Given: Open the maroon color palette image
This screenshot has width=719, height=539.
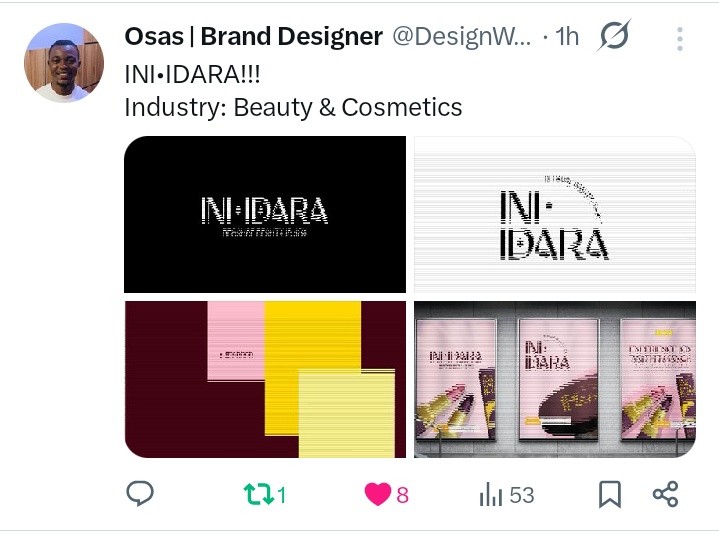Looking at the screenshot, I should pyautogui.click(x=265, y=379).
